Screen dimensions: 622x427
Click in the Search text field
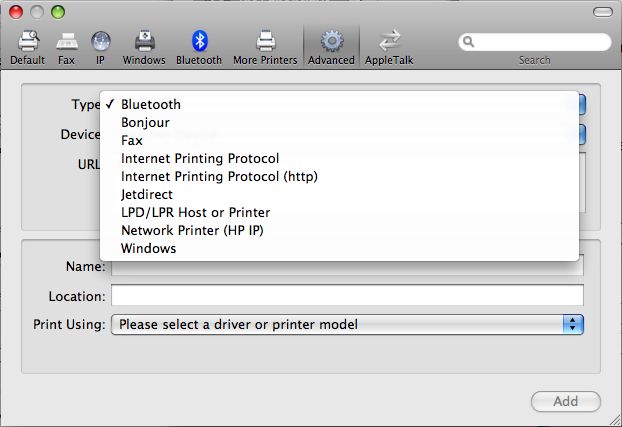pos(535,42)
